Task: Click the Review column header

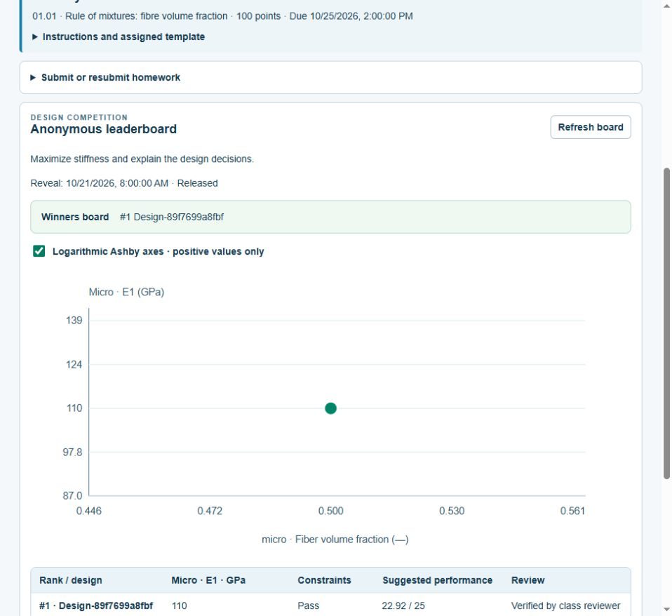Action: [x=527, y=580]
